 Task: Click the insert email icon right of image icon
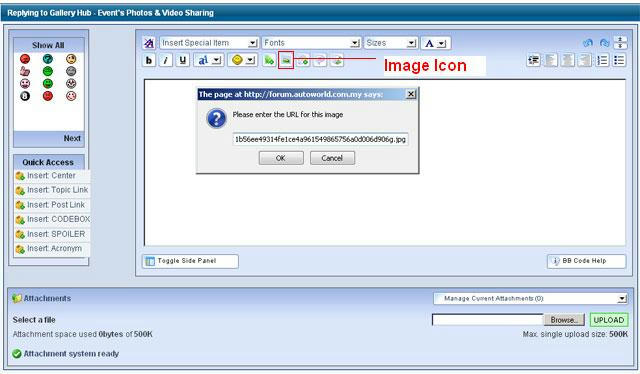303,60
